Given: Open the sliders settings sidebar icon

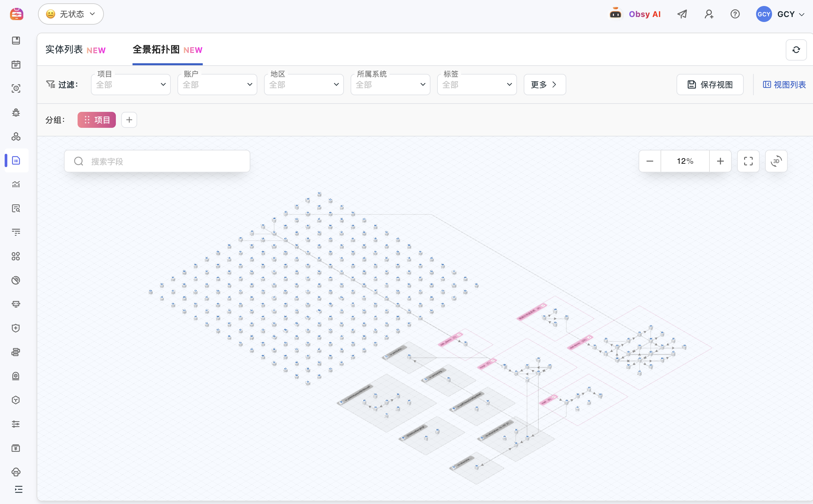Looking at the screenshot, I should coord(16,424).
